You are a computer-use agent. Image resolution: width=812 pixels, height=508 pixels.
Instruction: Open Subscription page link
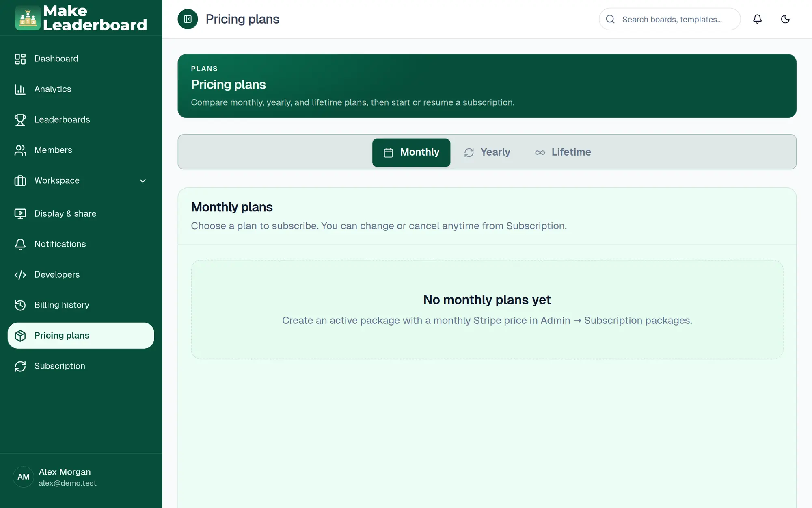click(81, 366)
